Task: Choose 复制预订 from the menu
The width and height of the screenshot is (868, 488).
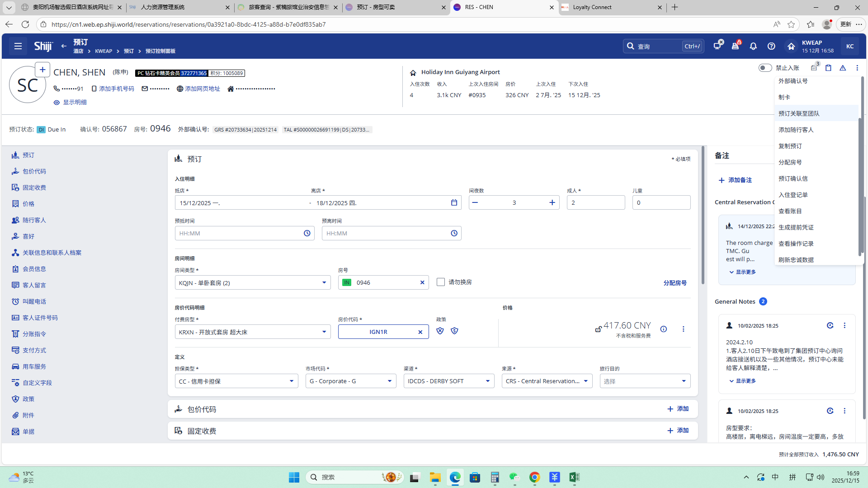Action: pyautogui.click(x=790, y=146)
